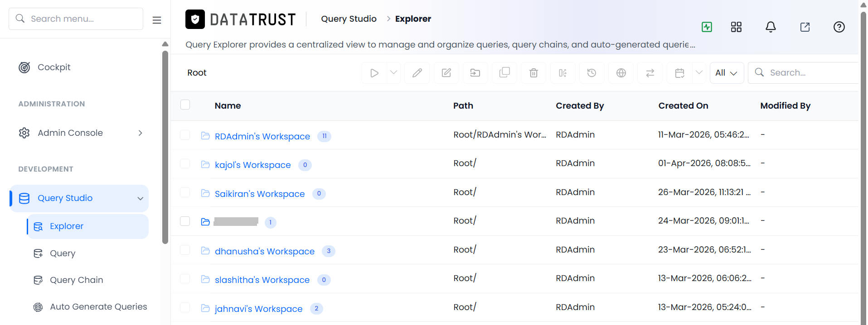Click the swap arrows toolbar icon
This screenshot has height=325, width=868.
(650, 73)
